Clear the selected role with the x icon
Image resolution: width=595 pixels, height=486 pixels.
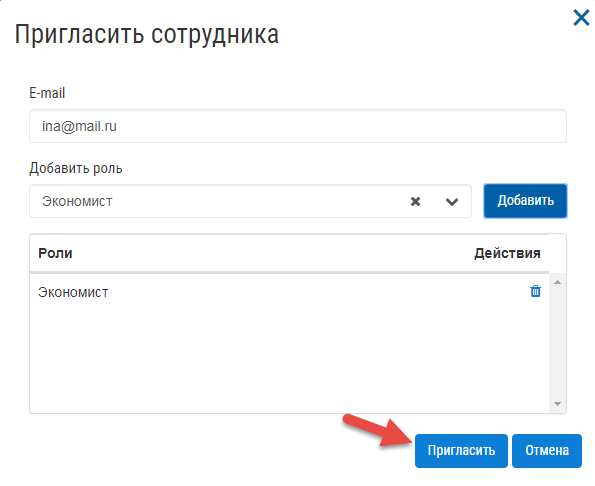(416, 201)
